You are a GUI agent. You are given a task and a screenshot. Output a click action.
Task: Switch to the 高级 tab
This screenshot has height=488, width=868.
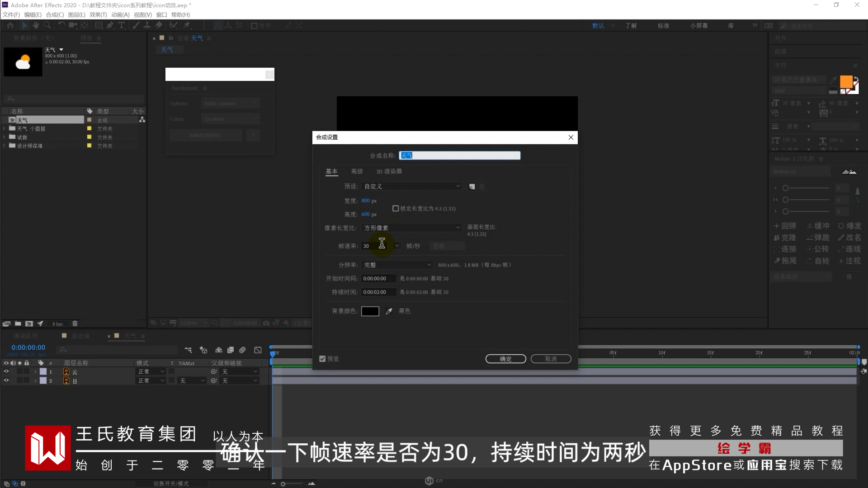357,172
